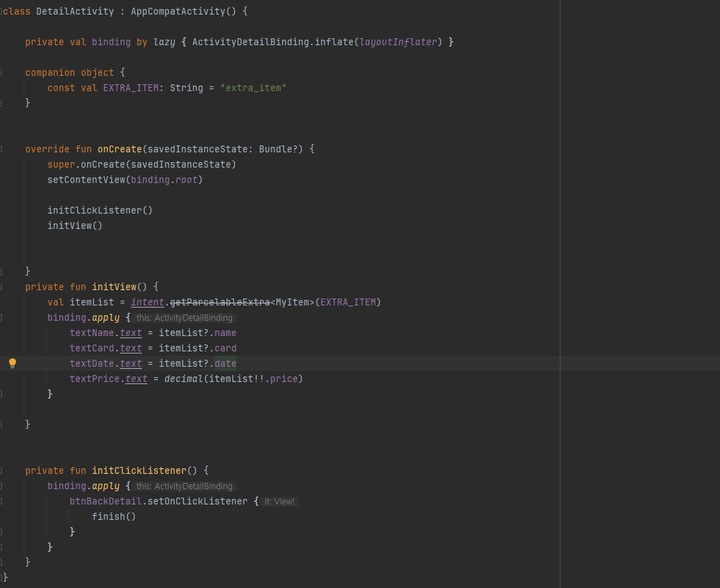Screen dimensions: 720x588
Task: Click the "it: View!" inlay hint
Action: click(x=280, y=502)
